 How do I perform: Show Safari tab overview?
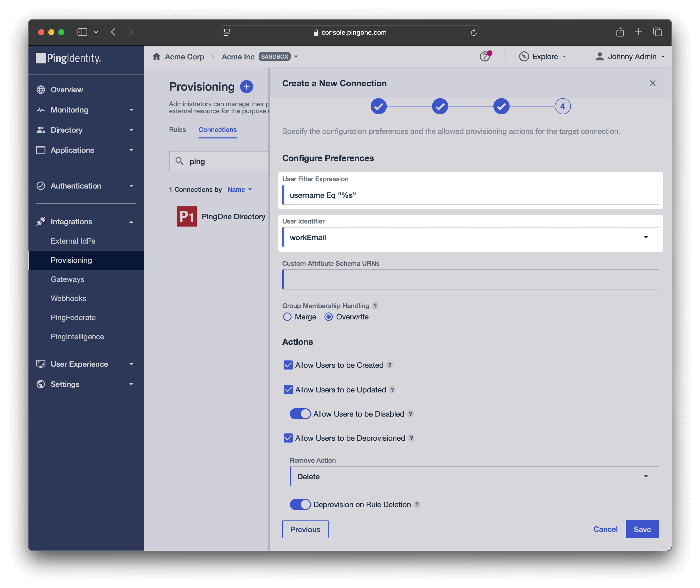(x=657, y=32)
